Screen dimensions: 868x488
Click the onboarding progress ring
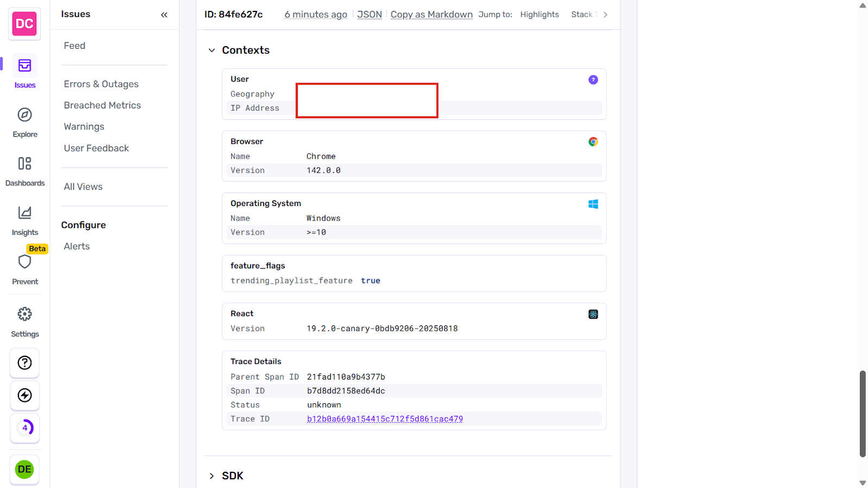click(24, 428)
